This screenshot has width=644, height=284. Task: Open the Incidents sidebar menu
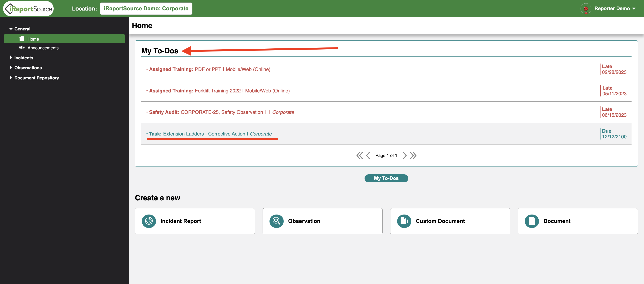tap(24, 58)
